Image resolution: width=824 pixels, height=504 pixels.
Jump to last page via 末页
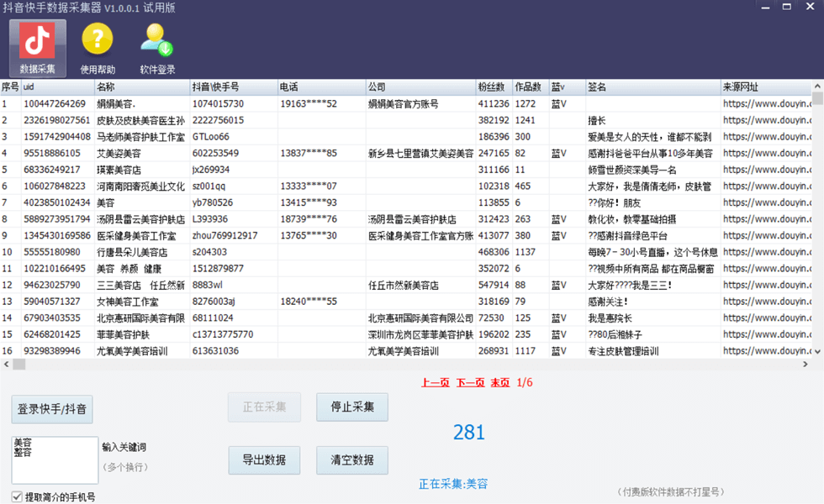(x=499, y=382)
